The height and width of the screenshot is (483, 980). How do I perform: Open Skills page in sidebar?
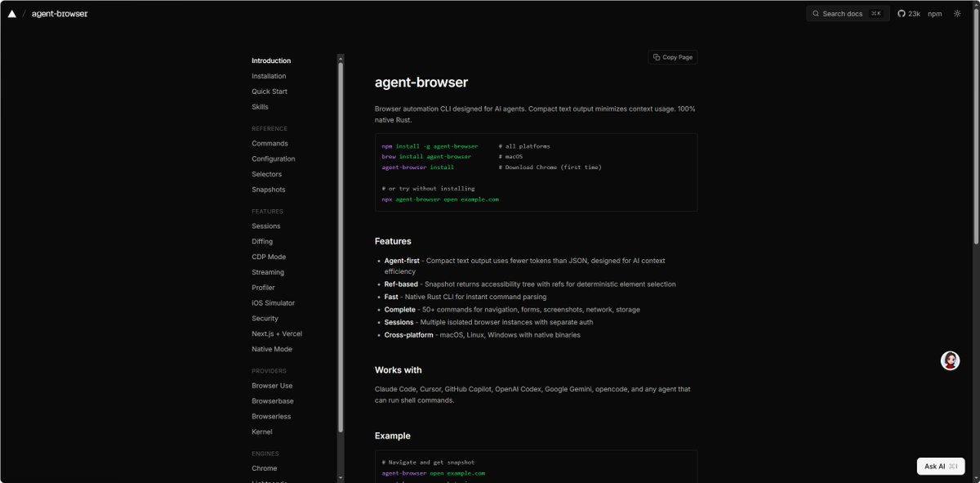[260, 107]
